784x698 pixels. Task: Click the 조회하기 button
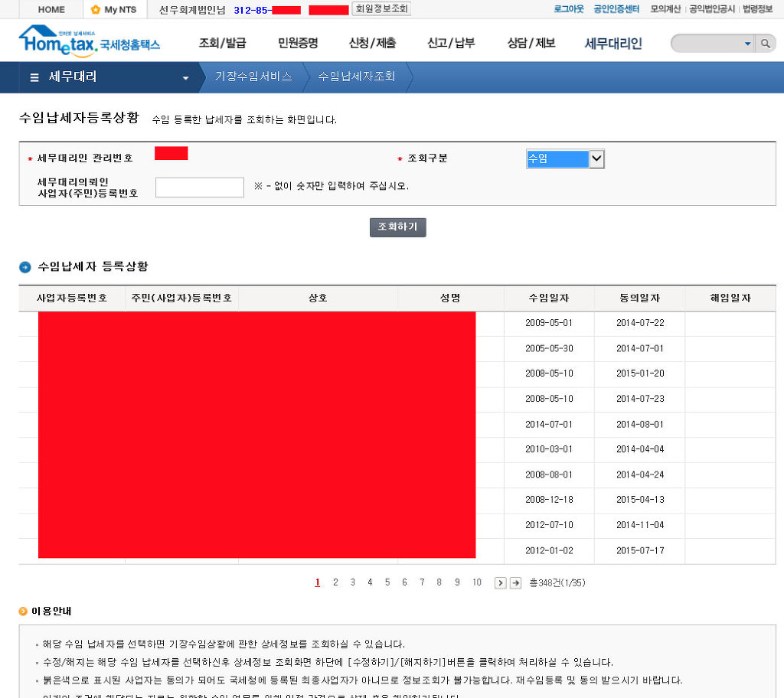click(x=398, y=227)
